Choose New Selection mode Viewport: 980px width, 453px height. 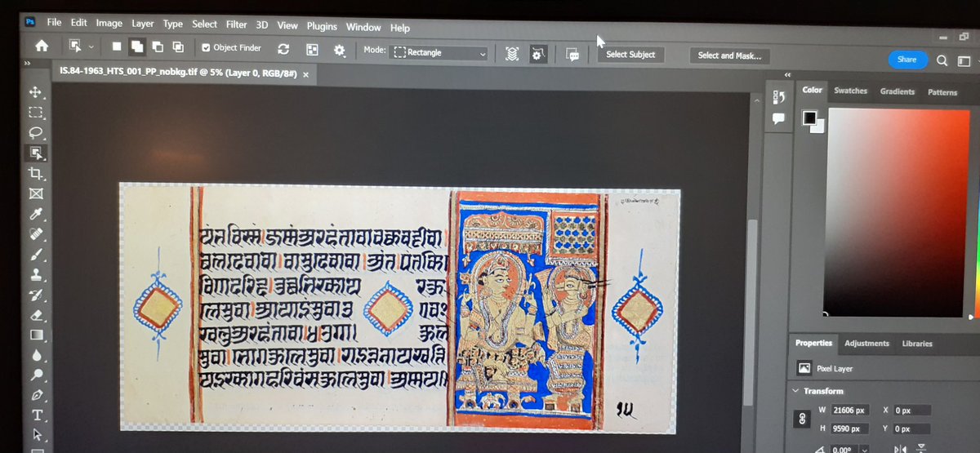pyautogui.click(x=117, y=47)
